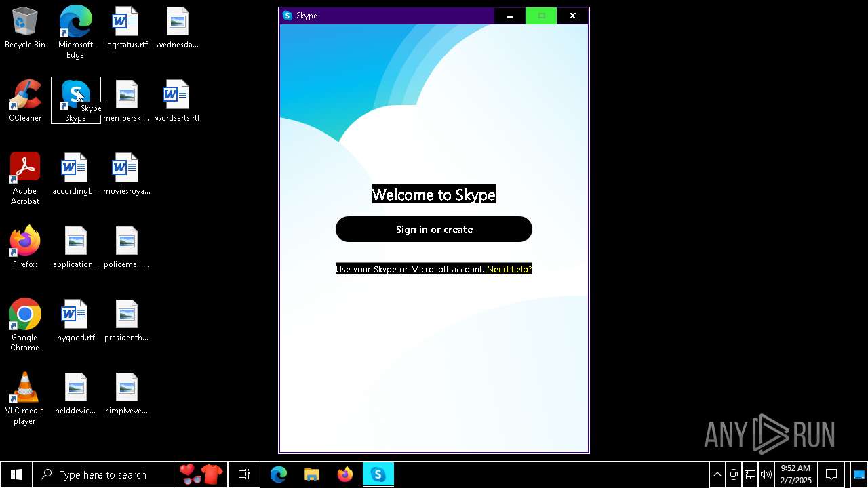Select the wednesda... image file icon

tap(177, 28)
